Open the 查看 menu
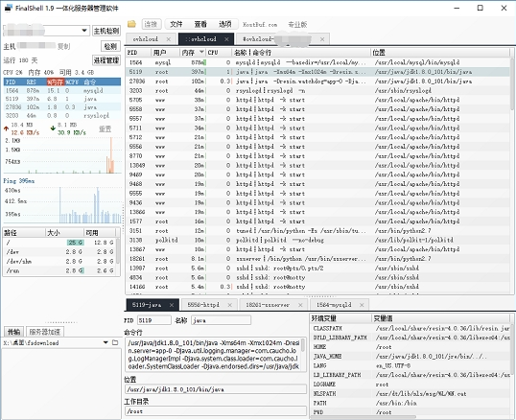The width and height of the screenshot is (516, 420). point(200,24)
